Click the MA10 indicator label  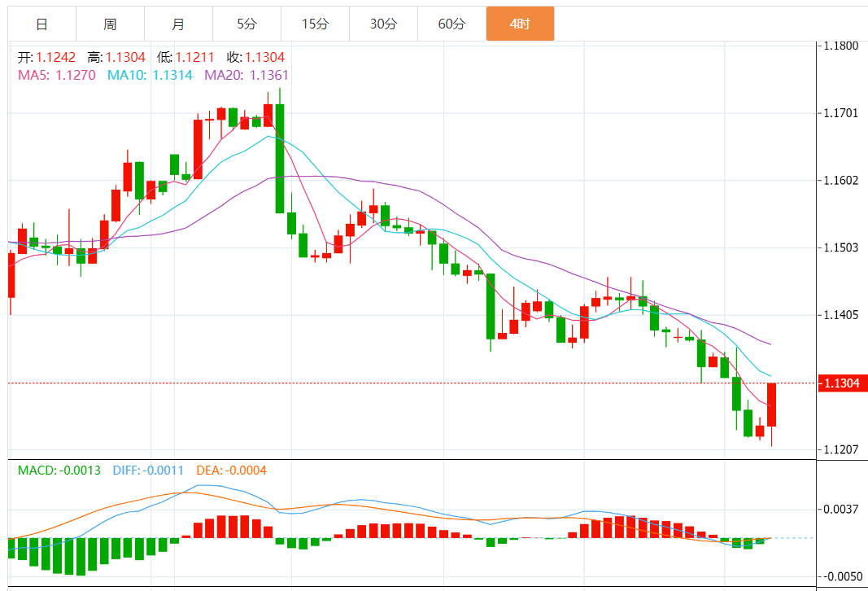point(150,75)
